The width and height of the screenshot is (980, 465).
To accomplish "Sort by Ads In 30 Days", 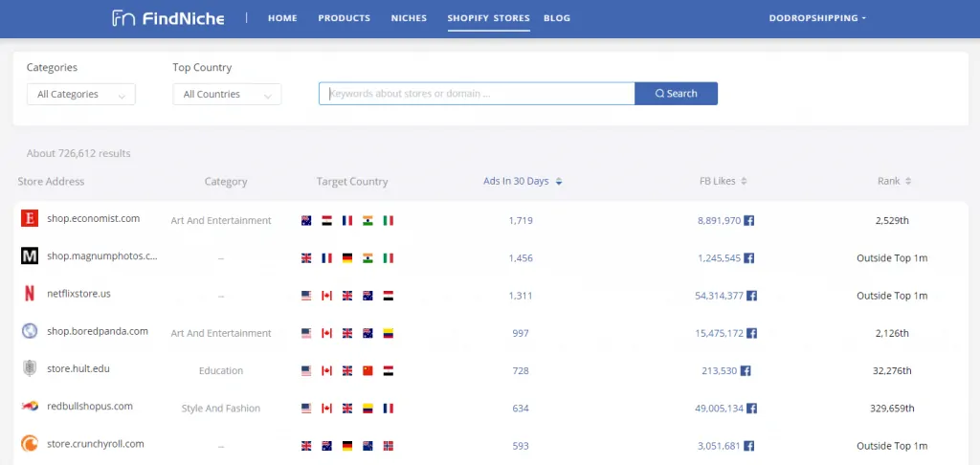I will (x=523, y=182).
